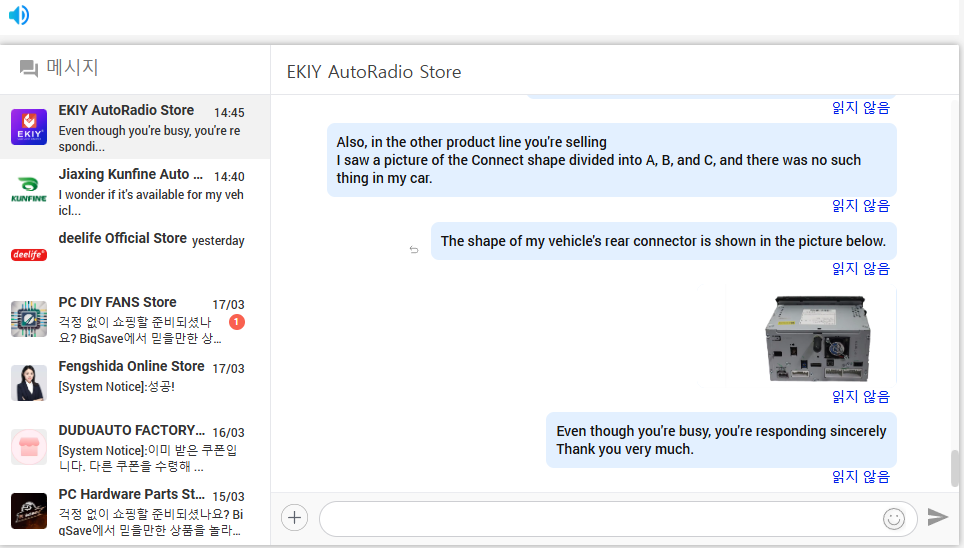The width and height of the screenshot is (964, 548).
Task: Click the DUDUAUTO FACTORY store avatar
Action: 29,447
